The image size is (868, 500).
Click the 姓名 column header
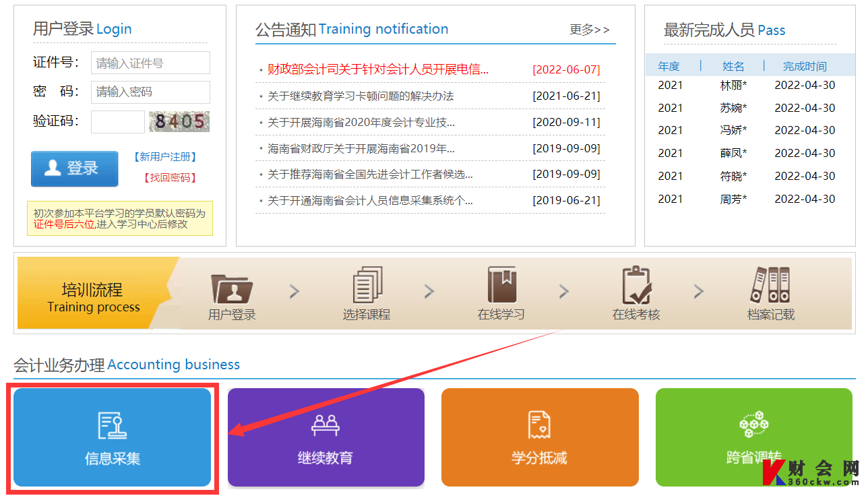733,66
